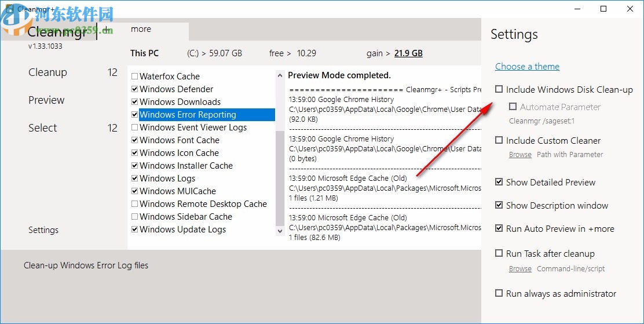The width and height of the screenshot is (644, 324).
Task: Click Browse under Run Task after cleanup
Action: (x=520, y=269)
